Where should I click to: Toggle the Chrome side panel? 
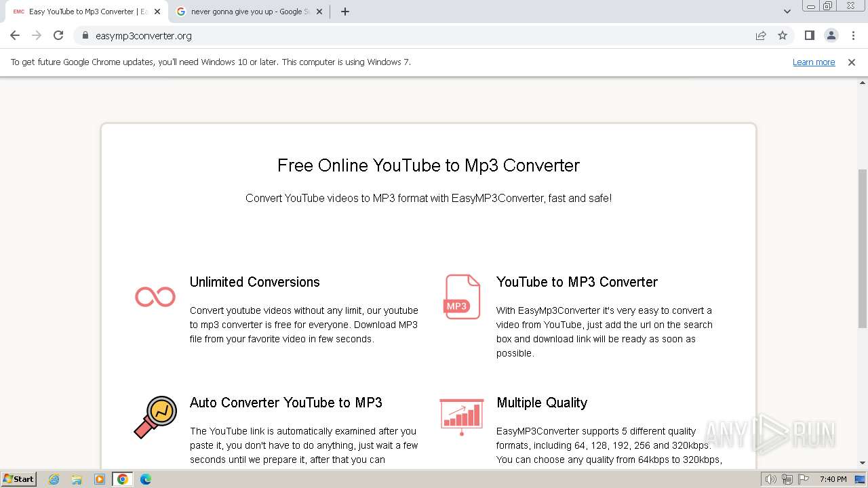coord(809,35)
